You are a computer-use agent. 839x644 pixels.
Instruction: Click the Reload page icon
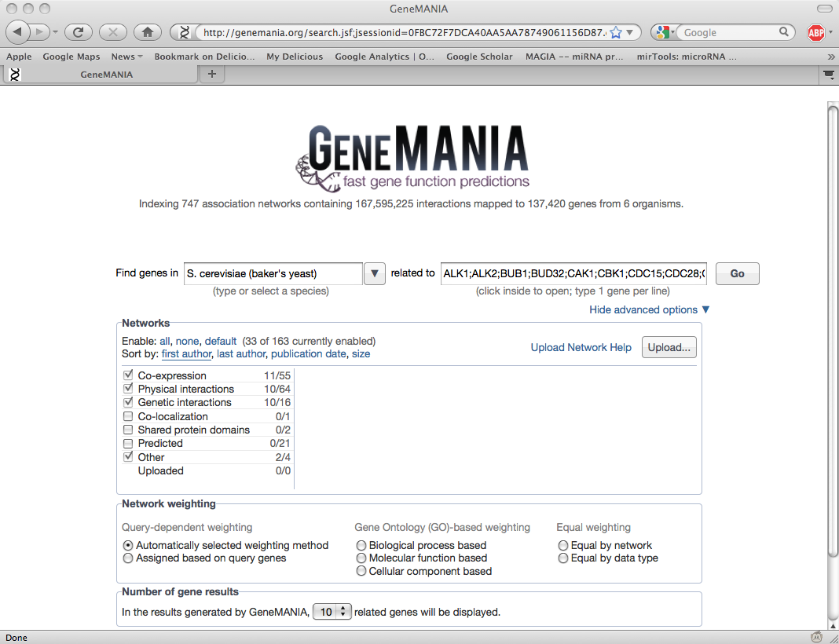(79, 32)
